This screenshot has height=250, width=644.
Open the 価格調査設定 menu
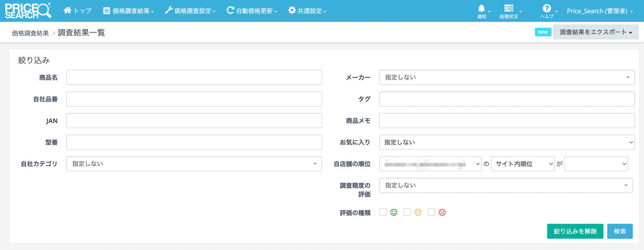pos(190,11)
